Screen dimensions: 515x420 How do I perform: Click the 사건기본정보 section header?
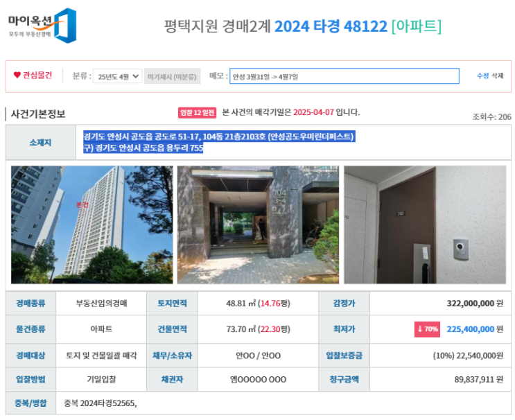click(x=38, y=114)
